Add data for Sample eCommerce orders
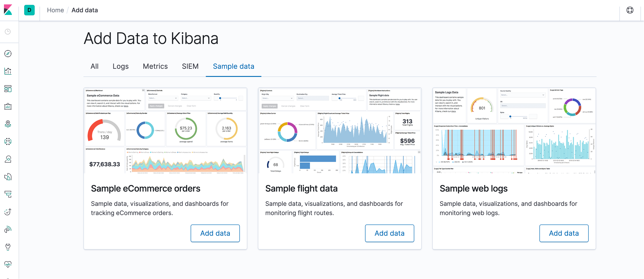This screenshot has height=279, width=644. [x=215, y=233]
